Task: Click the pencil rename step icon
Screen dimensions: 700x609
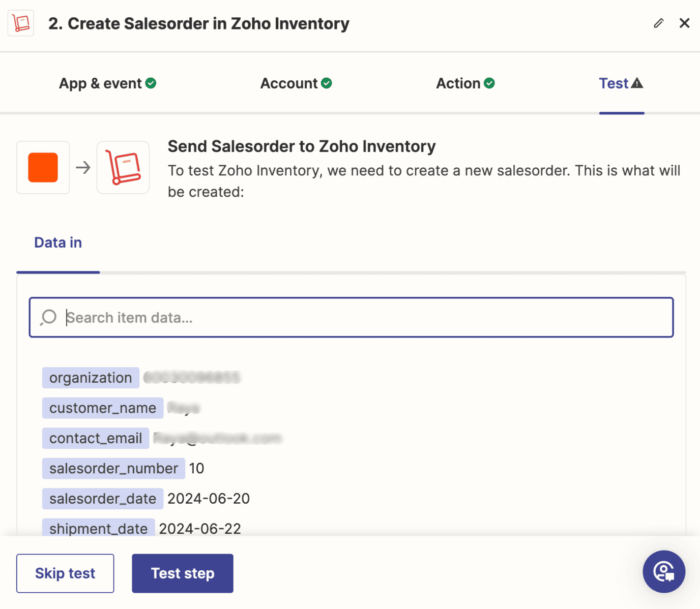Action: pyautogui.click(x=659, y=23)
